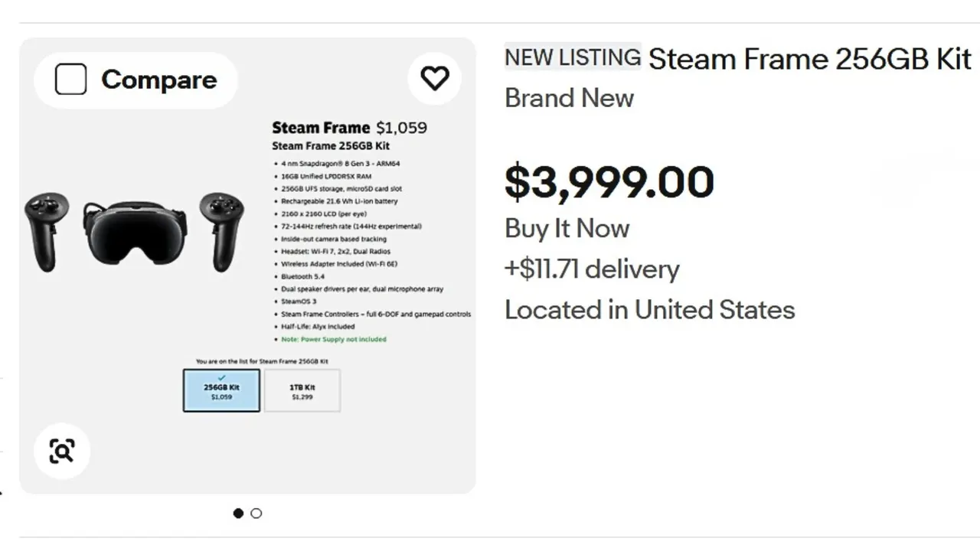Click the Located in United States text
This screenshot has height=551, width=980.
650,310
